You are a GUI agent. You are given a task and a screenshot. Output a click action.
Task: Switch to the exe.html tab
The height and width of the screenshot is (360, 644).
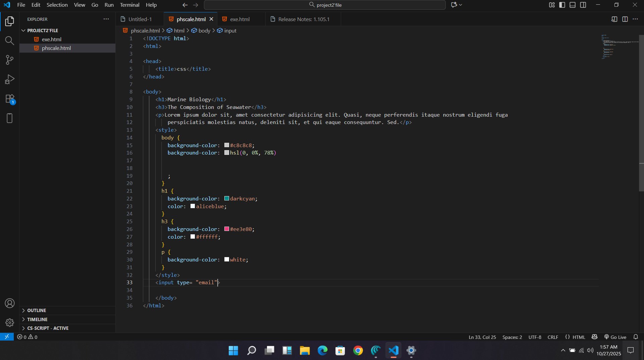[x=239, y=19]
